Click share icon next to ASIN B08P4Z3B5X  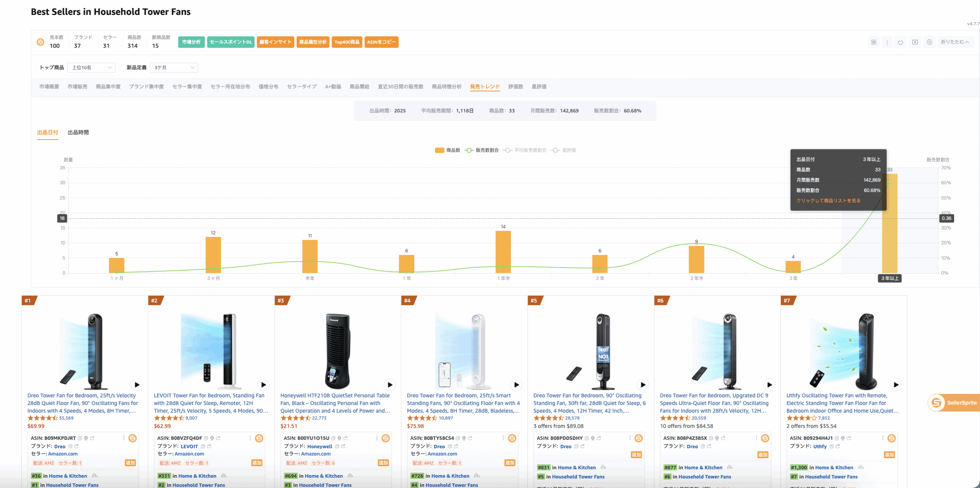723,438
